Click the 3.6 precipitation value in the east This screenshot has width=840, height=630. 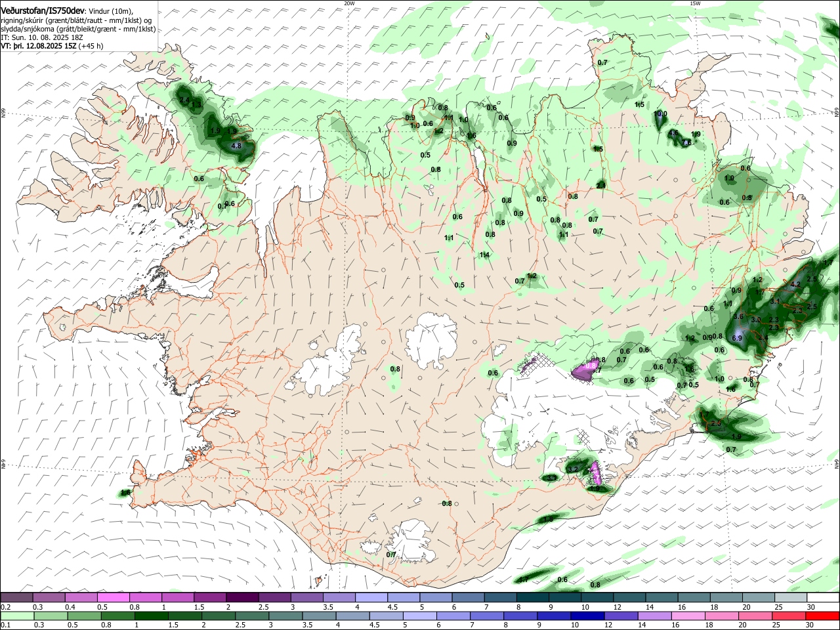[x=738, y=316]
